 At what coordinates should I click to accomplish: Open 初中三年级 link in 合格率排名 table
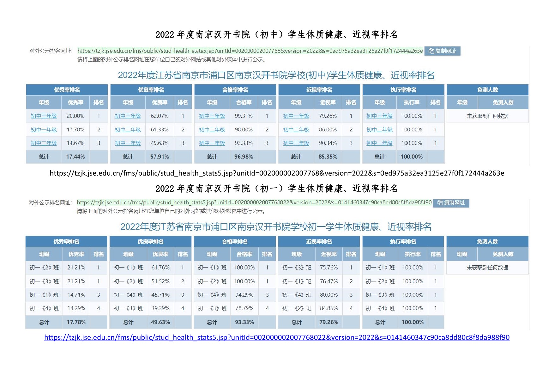[x=212, y=116]
